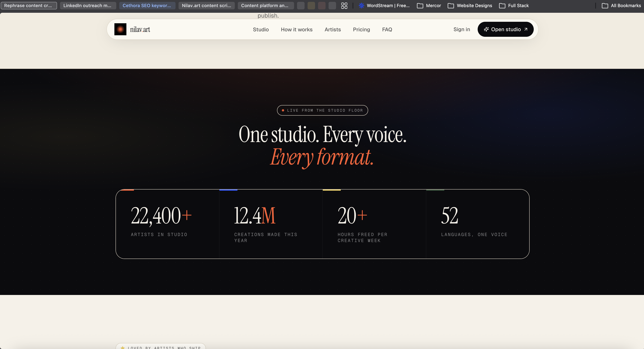Click the sparkle icon in Open studio
This screenshot has width=644, height=349.
486,29
